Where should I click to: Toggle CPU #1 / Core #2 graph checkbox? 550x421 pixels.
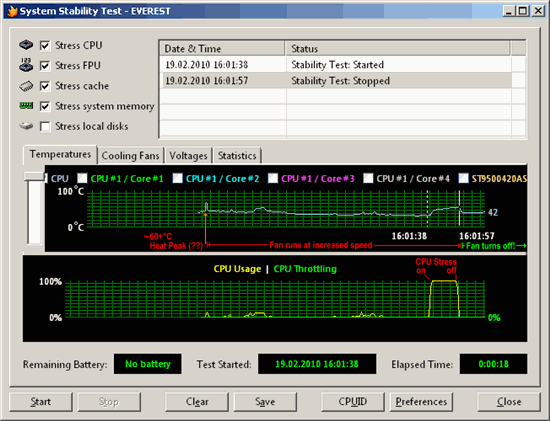177,178
